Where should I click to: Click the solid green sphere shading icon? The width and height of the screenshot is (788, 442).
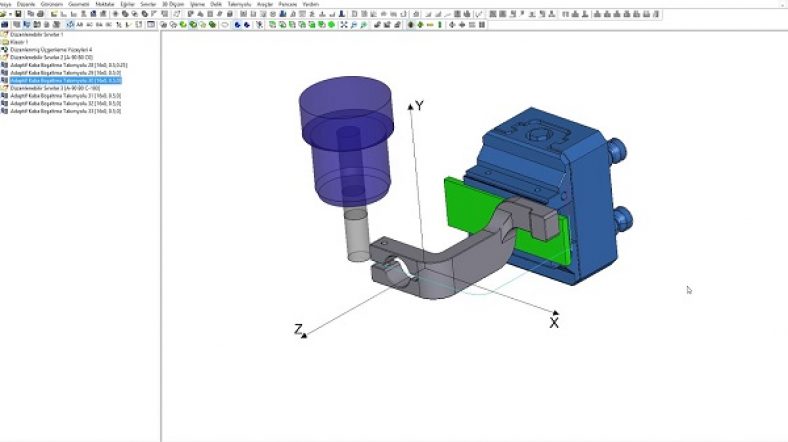(332, 25)
